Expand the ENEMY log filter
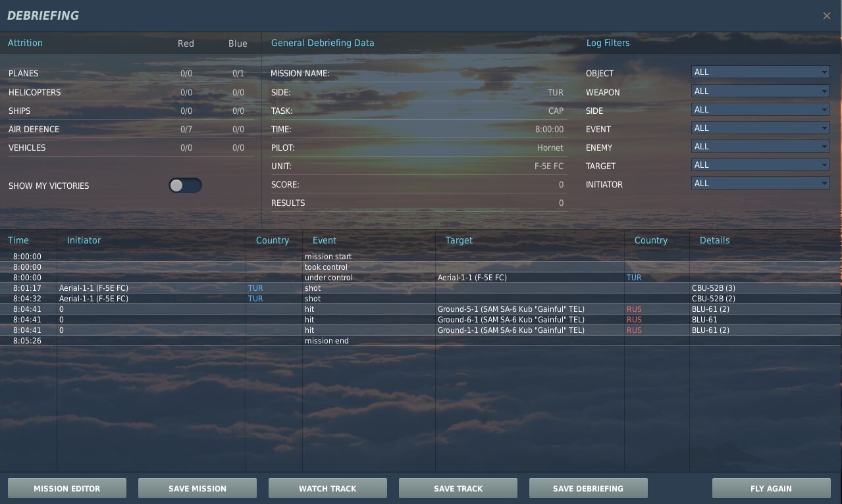This screenshot has height=504, width=842. [x=760, y=147]
